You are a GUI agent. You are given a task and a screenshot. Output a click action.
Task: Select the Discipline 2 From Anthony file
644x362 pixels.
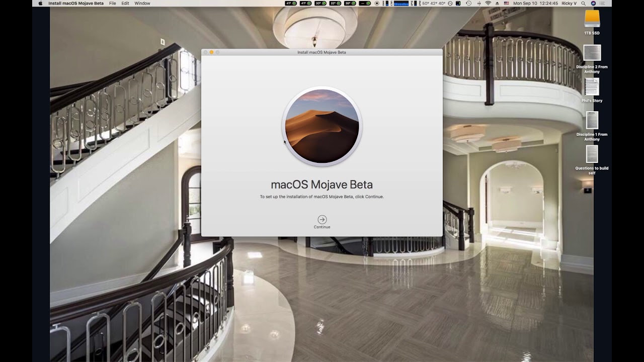pos(592,53)
